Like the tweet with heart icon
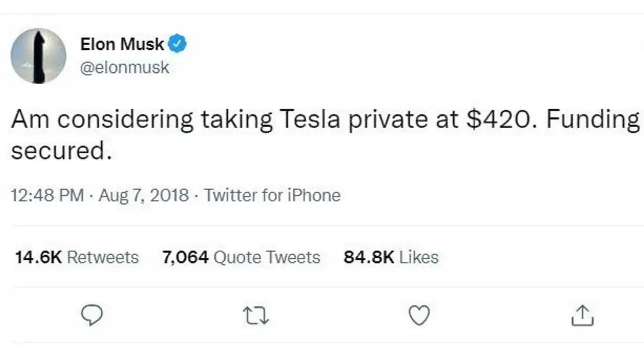This screenshot has height=362, width=644. (419, 315)
